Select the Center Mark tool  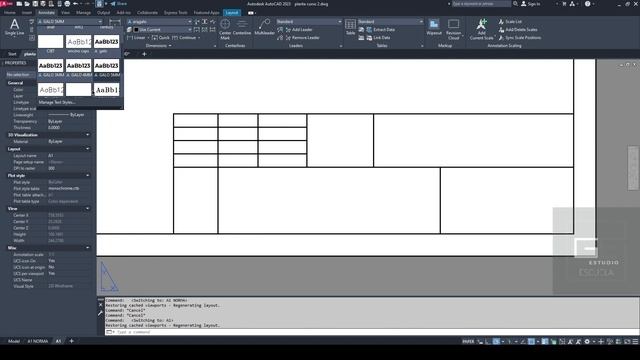[x=225, y=29]
